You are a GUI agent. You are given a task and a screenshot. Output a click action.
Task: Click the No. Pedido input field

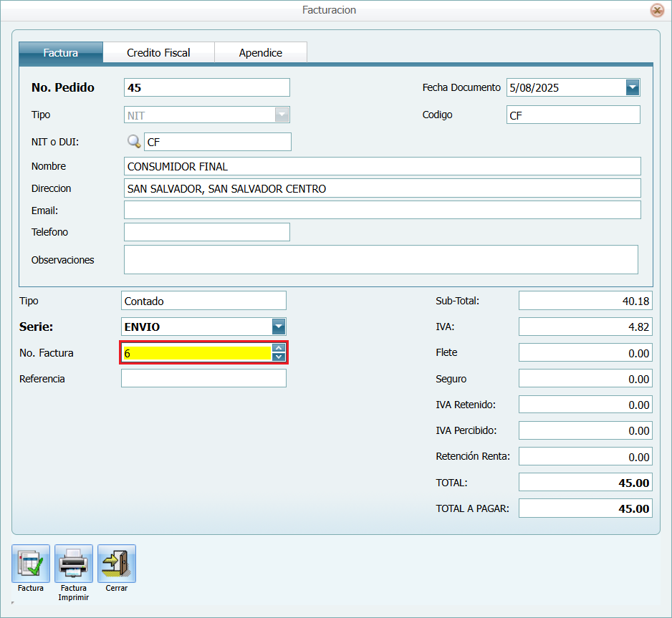(206, 87)
